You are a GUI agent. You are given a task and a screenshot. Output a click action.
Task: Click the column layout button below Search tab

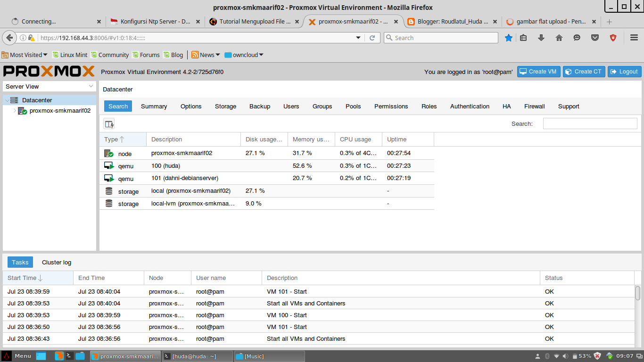point(109,124)
